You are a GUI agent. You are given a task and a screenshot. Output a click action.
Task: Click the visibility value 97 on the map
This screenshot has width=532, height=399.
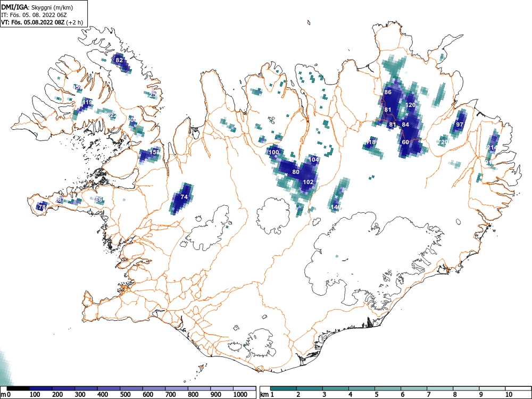click(460, 124)
